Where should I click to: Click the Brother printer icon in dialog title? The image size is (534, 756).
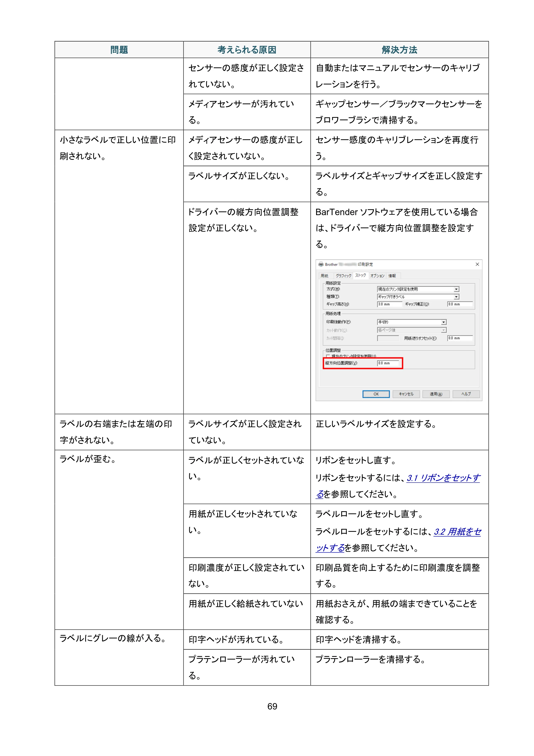coord(321,264)
